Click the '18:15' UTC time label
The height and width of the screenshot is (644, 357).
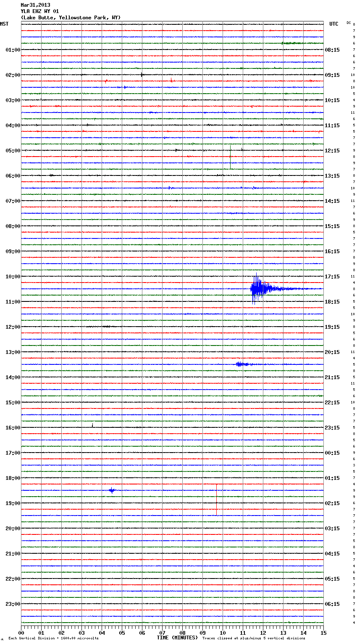(332, 302)
